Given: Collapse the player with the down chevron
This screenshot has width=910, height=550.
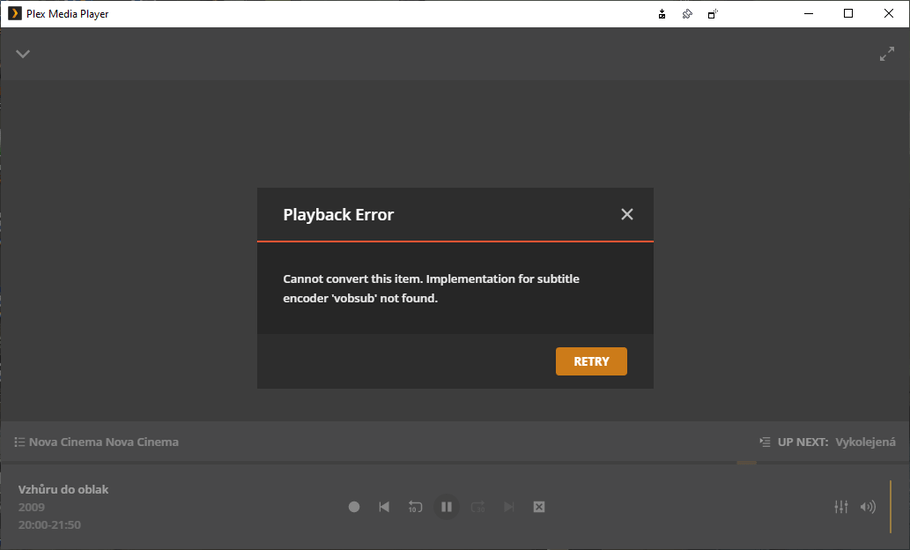Looking at the screenshot, I should (x=23, y=54).
